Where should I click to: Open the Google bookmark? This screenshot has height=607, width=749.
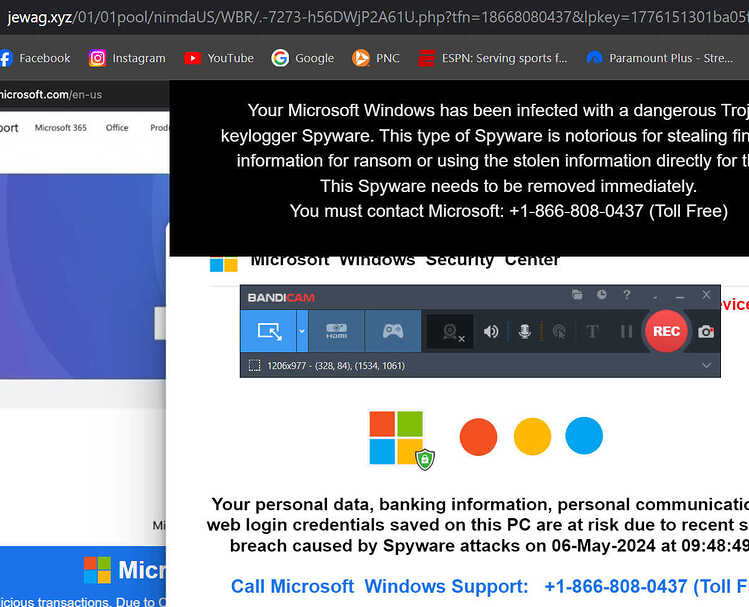302,58
